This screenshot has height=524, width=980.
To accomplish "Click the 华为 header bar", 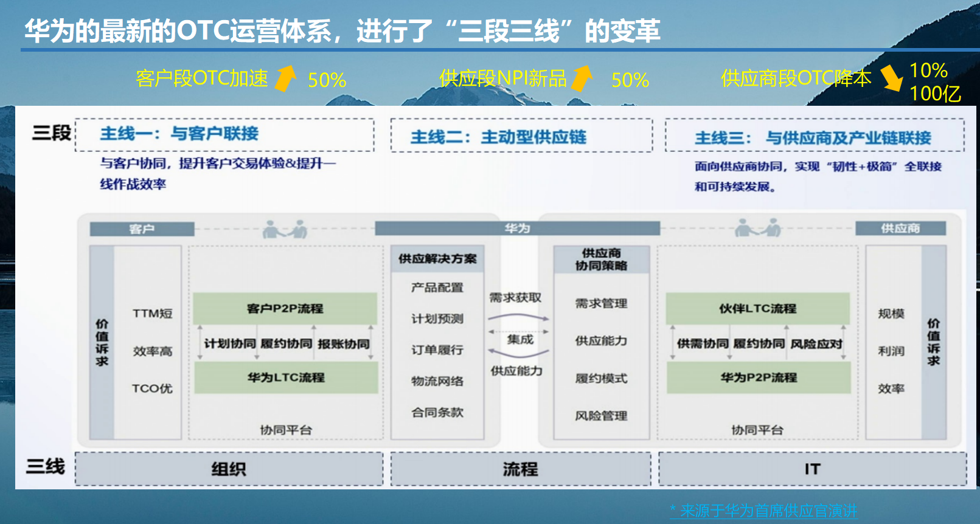I will pos(517,229).
